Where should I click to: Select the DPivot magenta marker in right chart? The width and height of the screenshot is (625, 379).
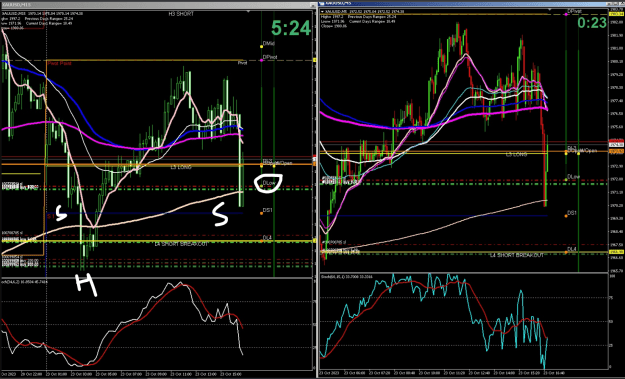tap(566, 14)
